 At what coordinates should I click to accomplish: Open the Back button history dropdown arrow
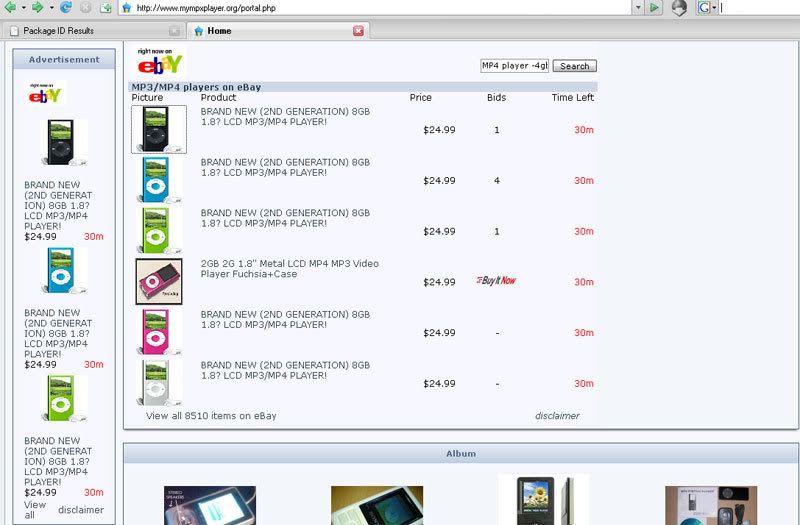tap(22, 8)
